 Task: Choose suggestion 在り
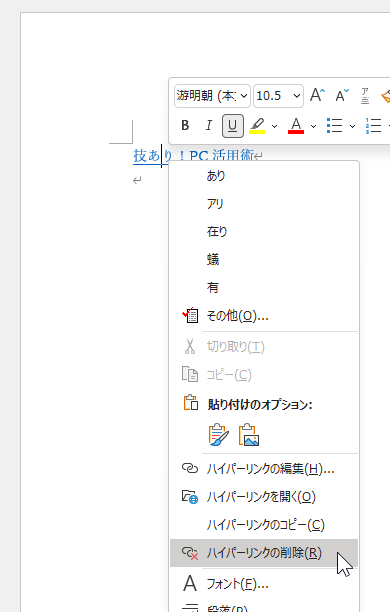click(x=264, y=231)
